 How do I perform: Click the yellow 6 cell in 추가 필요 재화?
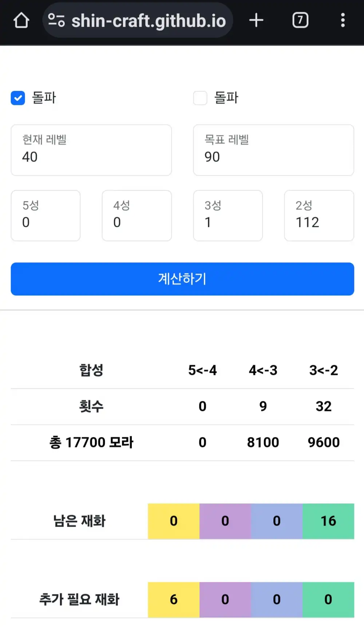coord(174,599)
